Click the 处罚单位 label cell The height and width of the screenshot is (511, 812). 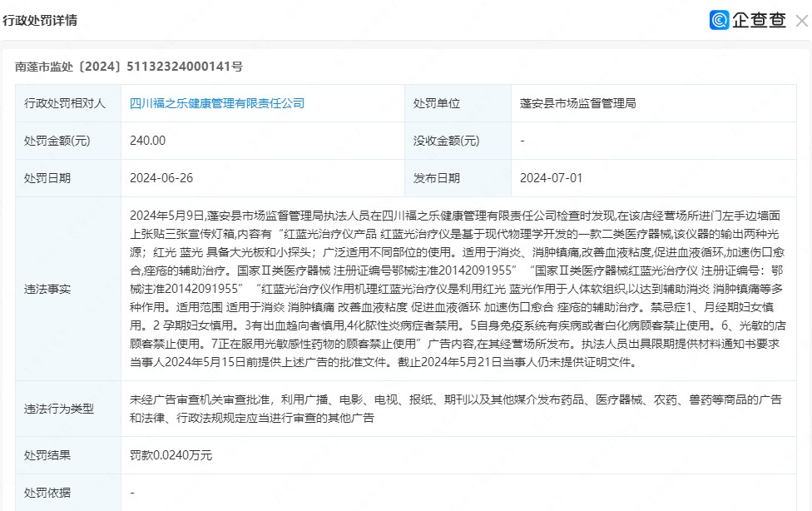coord(437,103)
